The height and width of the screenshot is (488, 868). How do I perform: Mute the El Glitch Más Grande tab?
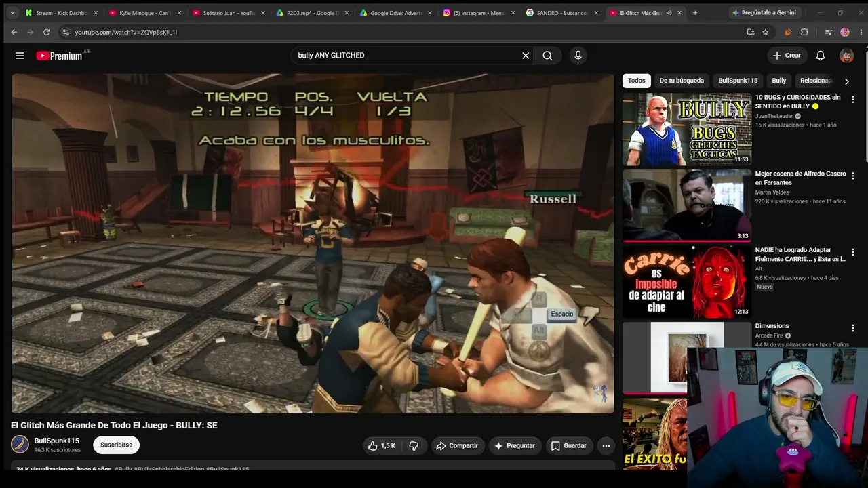[x=669, y=13]
